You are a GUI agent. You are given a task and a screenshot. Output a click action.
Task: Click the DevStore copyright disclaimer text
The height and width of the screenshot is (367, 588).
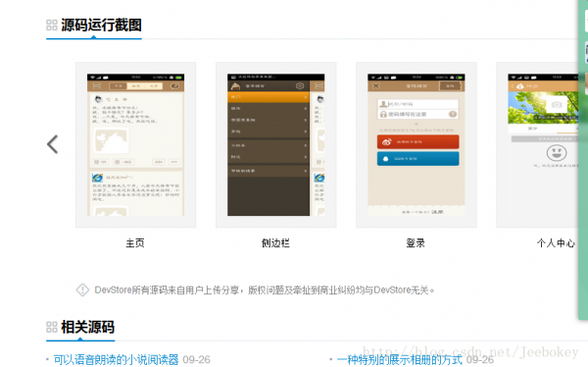pyautogui.click(x=265, y=290)
